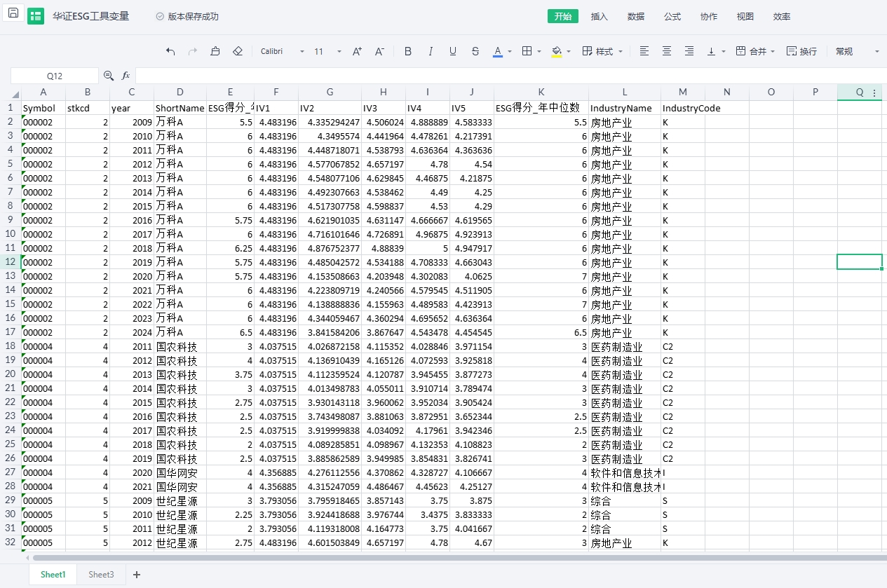The width and height of the screenshot is (887, 588).
Task: Click the ShortName header cell
Action: coord(180,108)
